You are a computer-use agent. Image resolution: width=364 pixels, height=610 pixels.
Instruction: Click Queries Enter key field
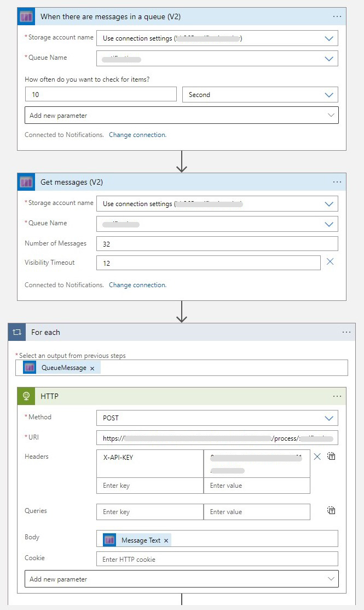coord(150,512)
